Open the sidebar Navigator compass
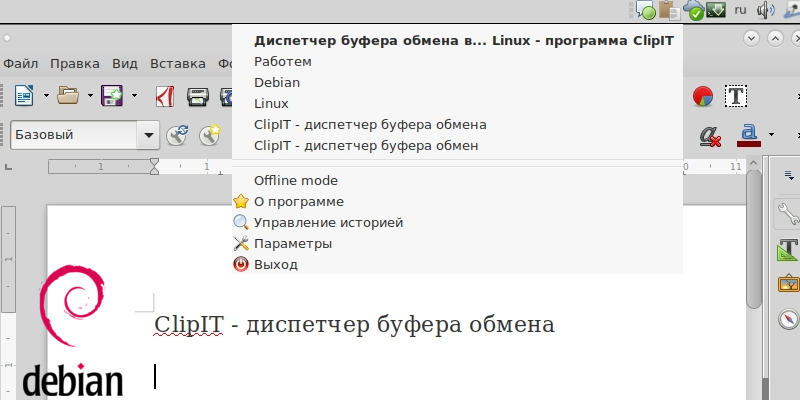Viewport: 800px width, 400px height. click(788, 319)
